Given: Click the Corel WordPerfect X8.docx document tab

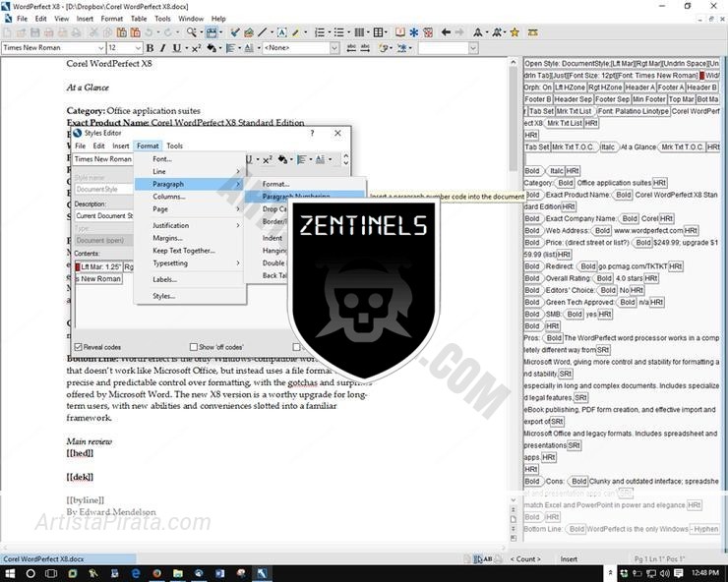Looking at the screenshot, I should (x=68, y=558).
